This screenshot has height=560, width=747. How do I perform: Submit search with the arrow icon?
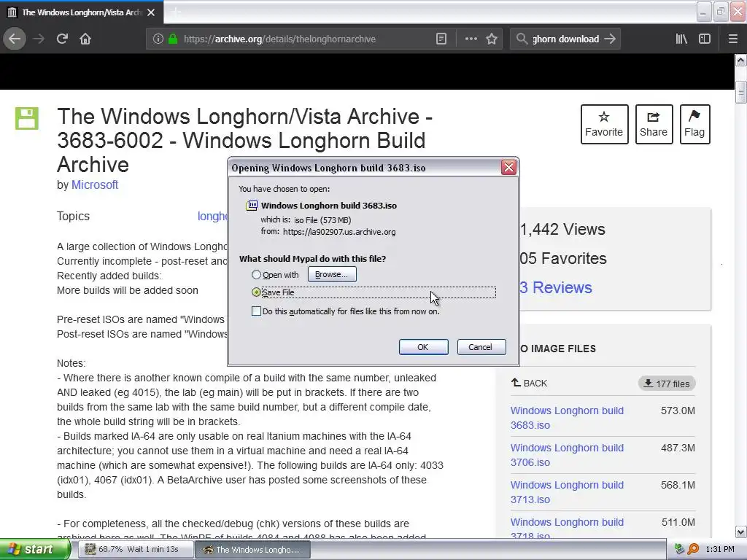(610, 39)
